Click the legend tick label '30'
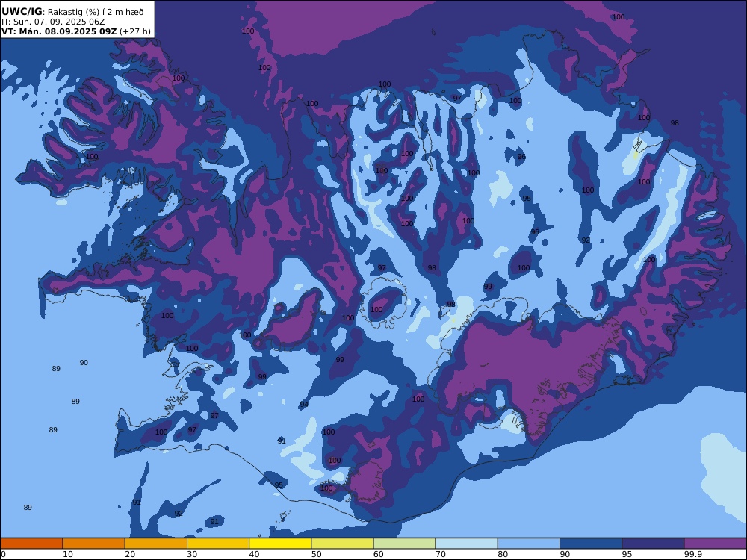The image size is (747, 560). pyautogui.click(x=193, y=554)
